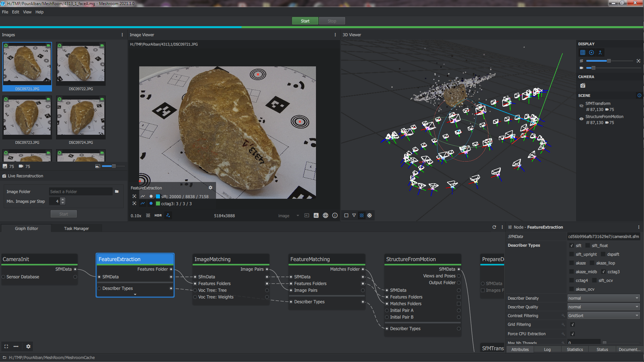
Task: Click Start button to begin reconstruction
Action: click(305, 21)
